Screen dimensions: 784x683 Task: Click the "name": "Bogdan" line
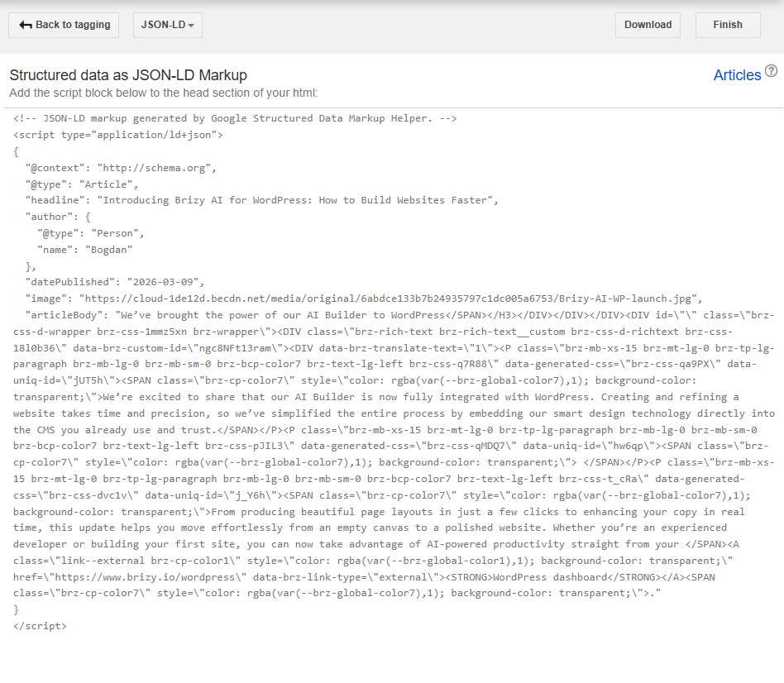pyautogui.click(x=85, y=250)
